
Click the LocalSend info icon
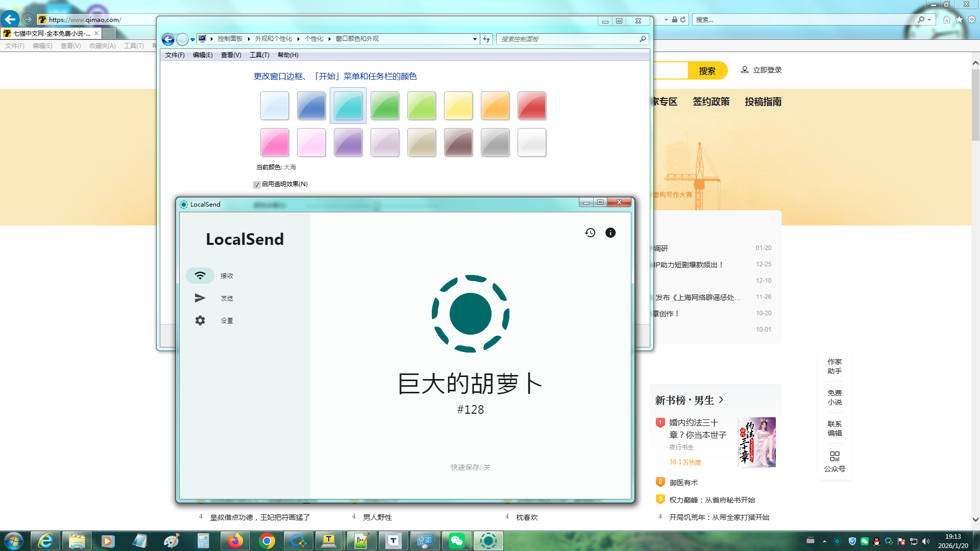click(x=610, y=233)
